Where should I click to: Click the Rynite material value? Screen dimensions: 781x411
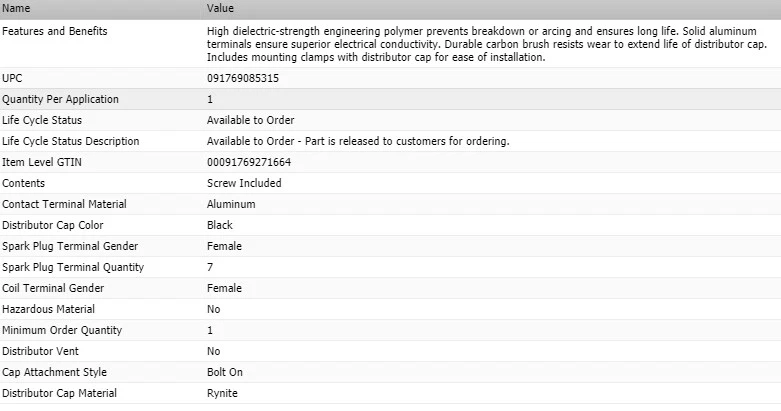tap(224, 393)
